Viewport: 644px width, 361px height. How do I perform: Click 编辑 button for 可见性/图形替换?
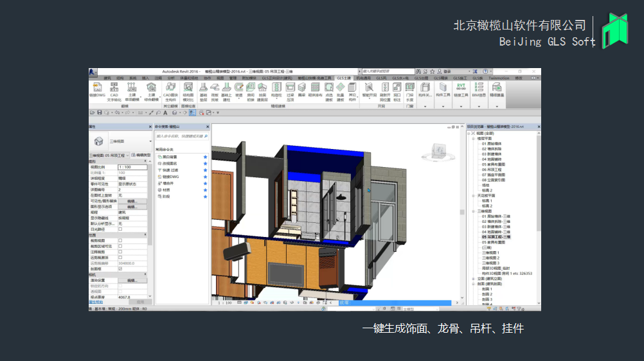pyautogui.click(x=132, y=201)
